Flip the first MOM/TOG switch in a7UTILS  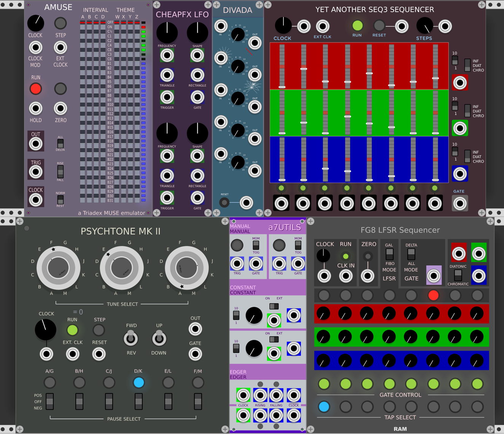point(256,245)
